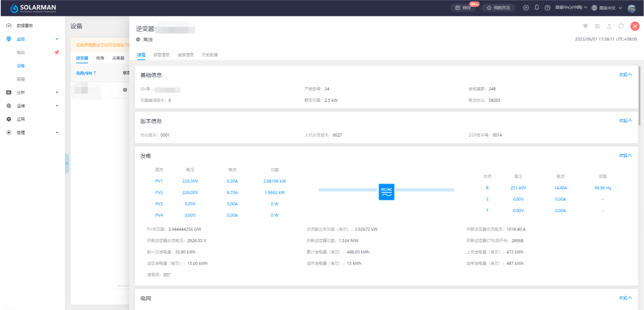The image size is (644, 310).
Task: Collapse the sidebar using the edge handle
Action: [x=67, y=164]
